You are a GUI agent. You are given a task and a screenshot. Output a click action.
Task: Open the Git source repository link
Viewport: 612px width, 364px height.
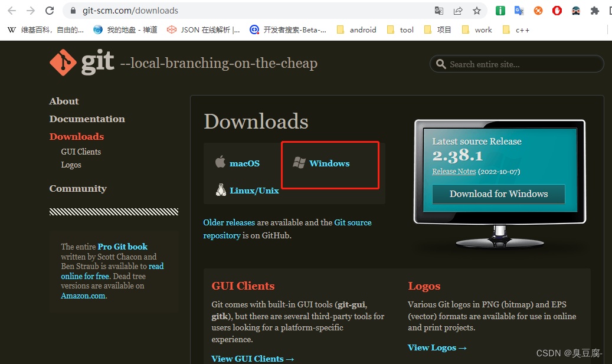287,229
